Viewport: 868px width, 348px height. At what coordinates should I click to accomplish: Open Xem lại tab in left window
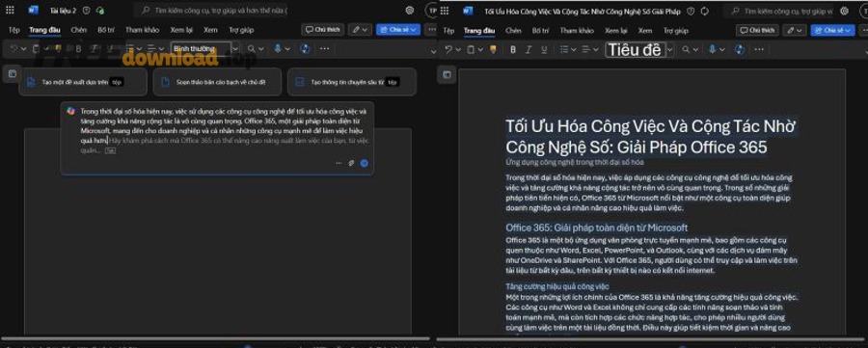coord(181,30)
